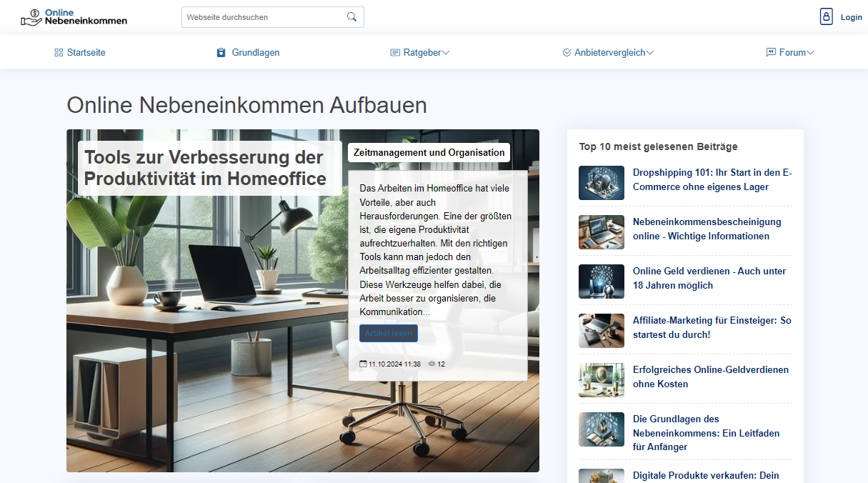
Task: Open the Affiliate-Marketing für Einsteiger article
Action: pyautogui.click(x=712, y=327)
